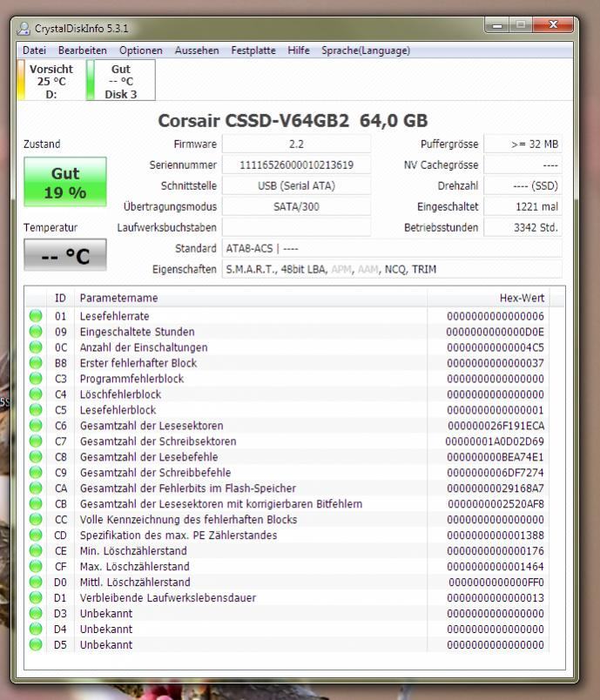Select the Max. Löschzählerstand parameter name

pyautogui.click(x=135, y=567)
